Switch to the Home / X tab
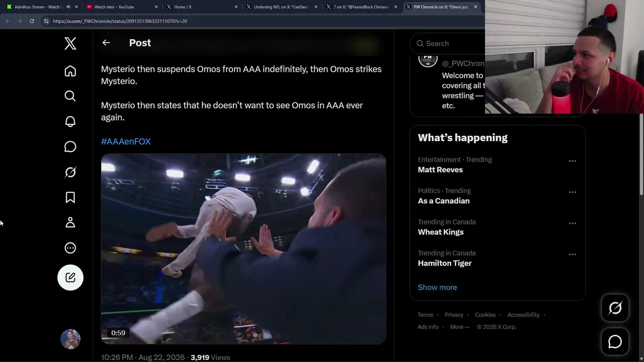Viewport: 644px width, 362px height. coord(201,7)
